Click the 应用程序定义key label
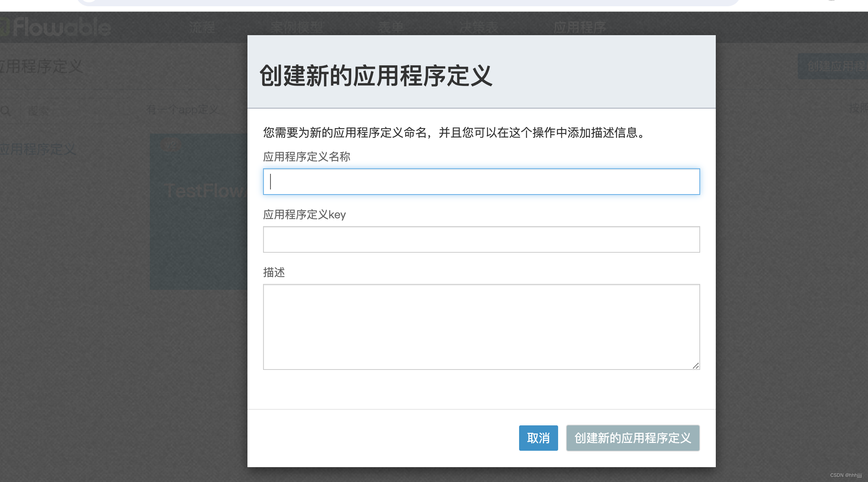The image size is (868, 482). 304,214
